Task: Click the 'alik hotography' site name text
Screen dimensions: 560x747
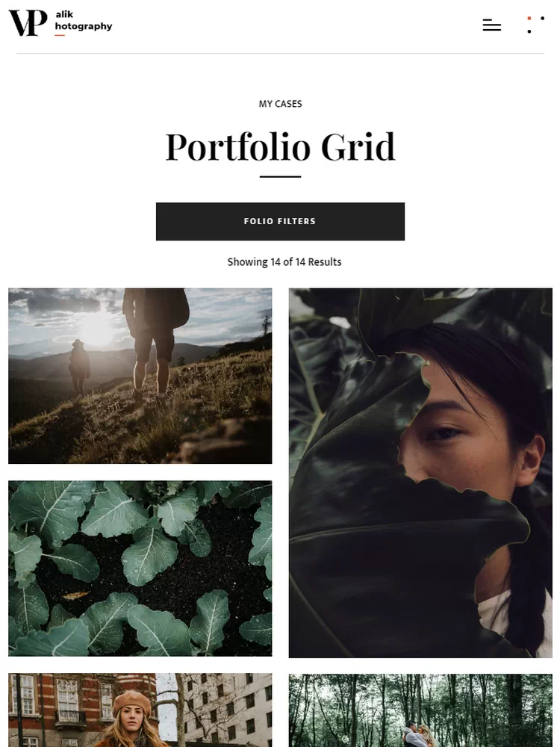Action: click(84, 20)
